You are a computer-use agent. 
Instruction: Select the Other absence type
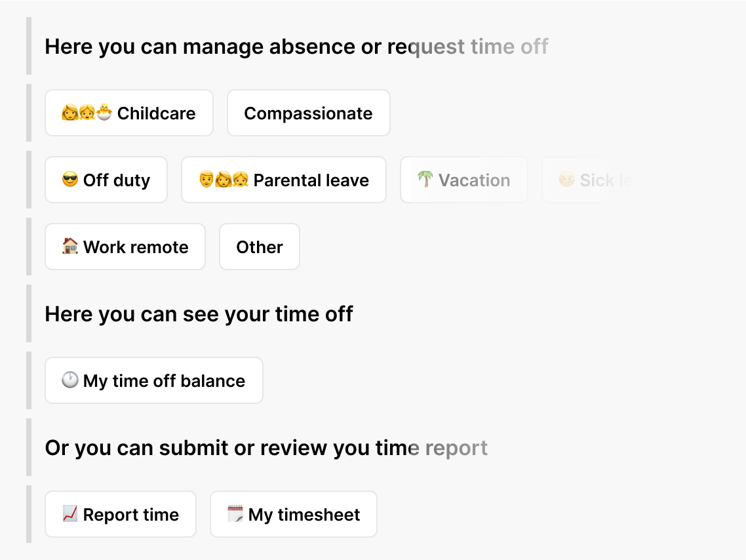(260, 247)
